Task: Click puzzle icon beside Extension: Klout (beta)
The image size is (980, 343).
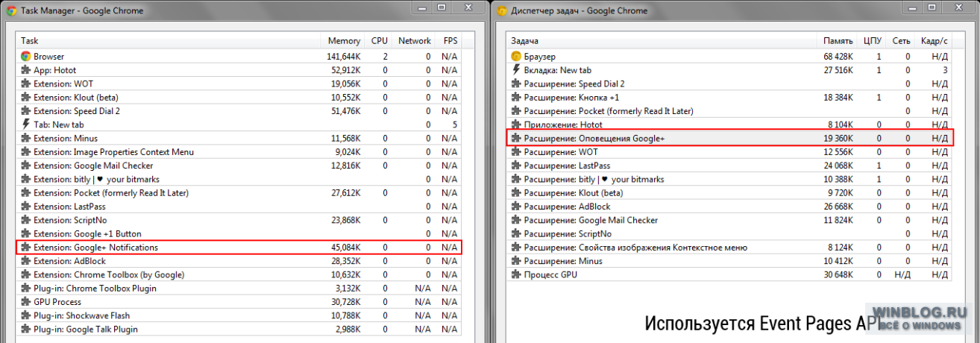Action: click(x=26, y=98)
